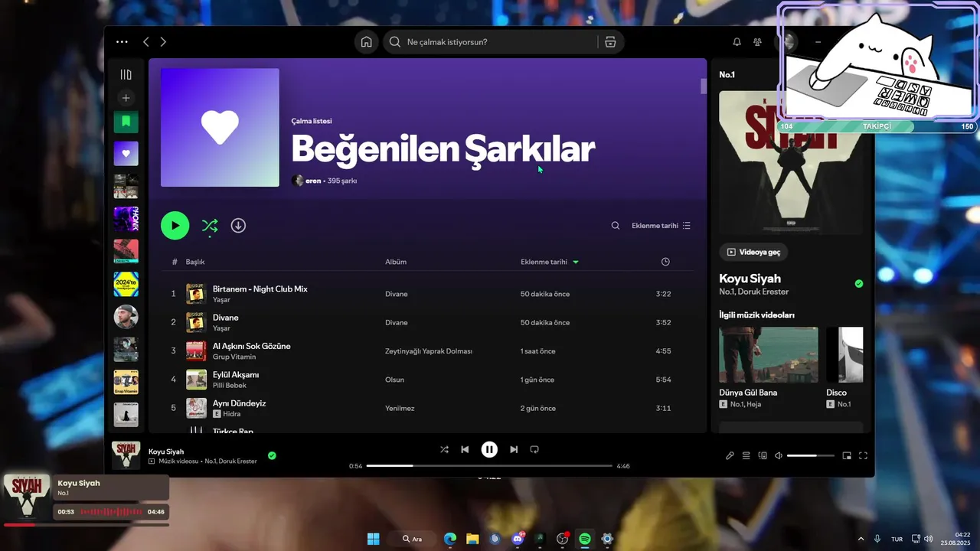Select the song 'Eylül Akşamı'
The image size is (980, 551).
click(x=236, y=374)
